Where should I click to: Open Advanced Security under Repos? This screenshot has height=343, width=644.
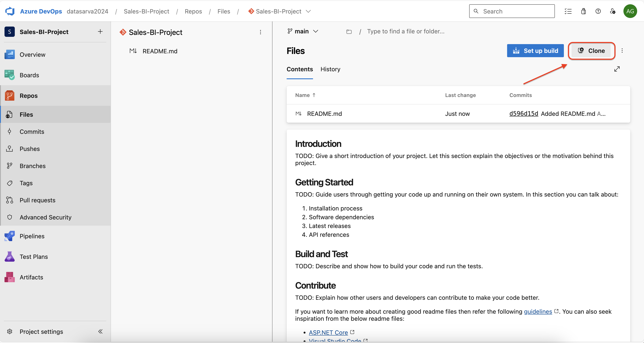pyautogui.click(x=55, y=217)
